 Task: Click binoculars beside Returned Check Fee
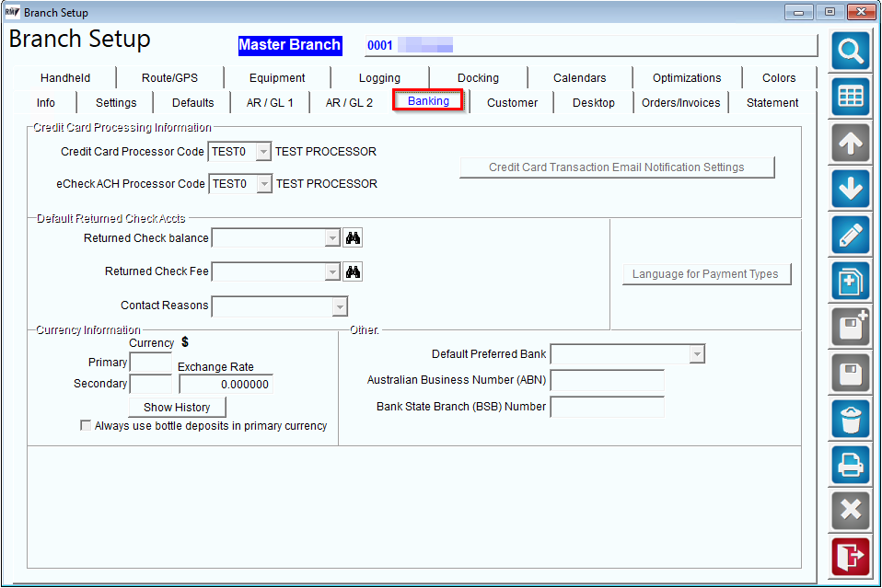pyautogui.click(x=353, y=272)
